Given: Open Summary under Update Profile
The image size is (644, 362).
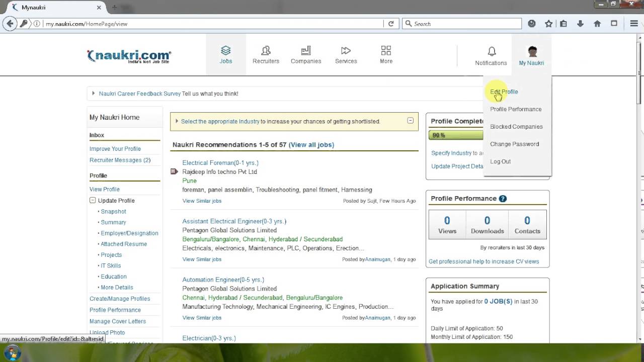Looking at the screenshot, I should [113, 222].
